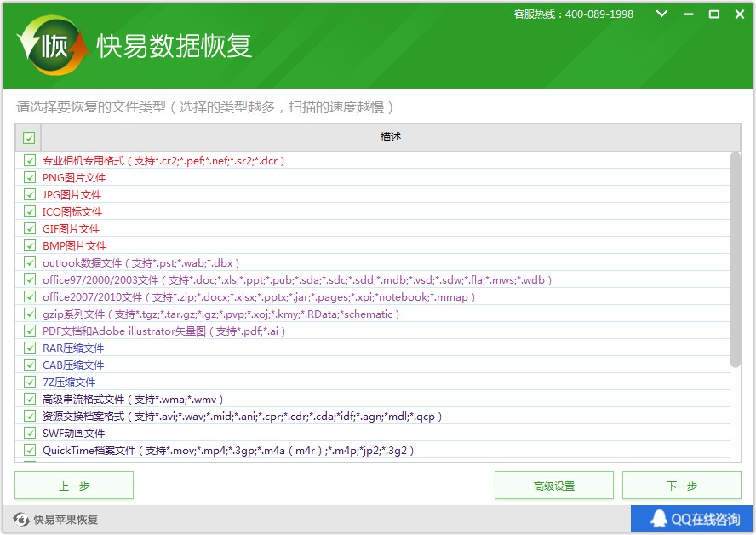Proceed with the 下一步 button

tap(682, 486)
